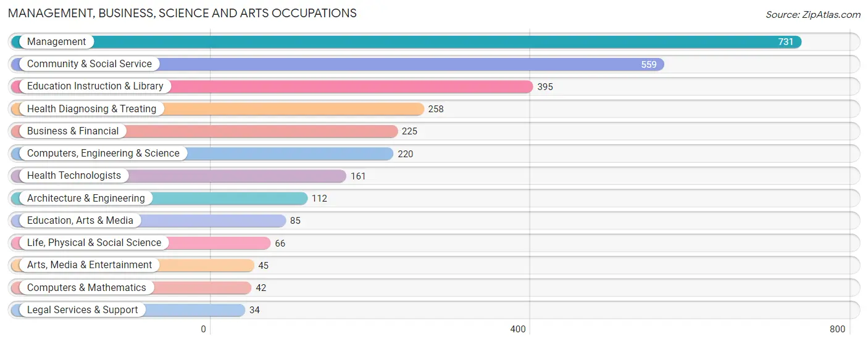Viewport: 868px width, 344px height.
Task: Click the Health Technologists bar
Action: click(179, 176)
